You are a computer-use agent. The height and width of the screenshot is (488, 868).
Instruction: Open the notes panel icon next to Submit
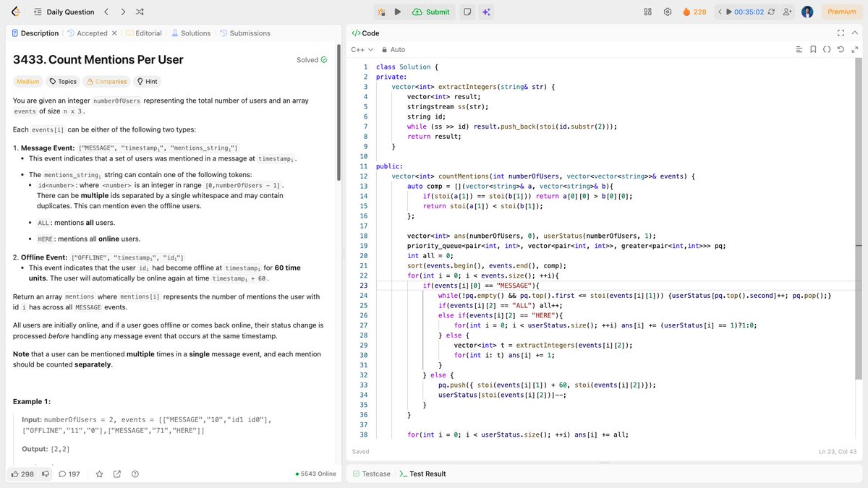tap(466, 12)
